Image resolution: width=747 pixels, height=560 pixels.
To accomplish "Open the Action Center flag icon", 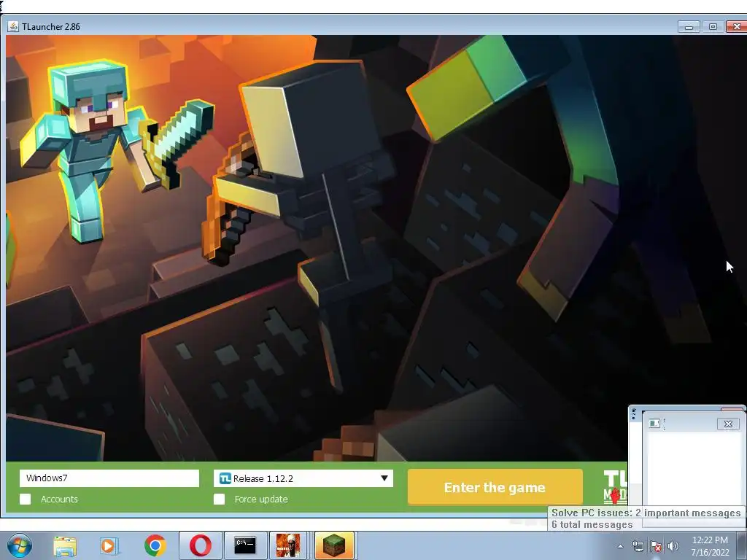I will point(656,546).
